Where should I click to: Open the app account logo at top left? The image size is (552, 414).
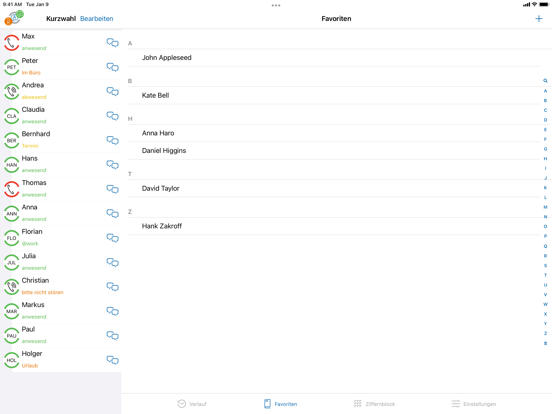tap(14, 18)
